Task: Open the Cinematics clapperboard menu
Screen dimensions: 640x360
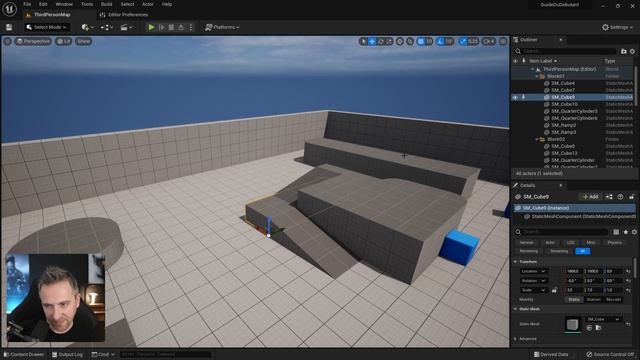Action: pyautogui.click(x=126, y=27)
